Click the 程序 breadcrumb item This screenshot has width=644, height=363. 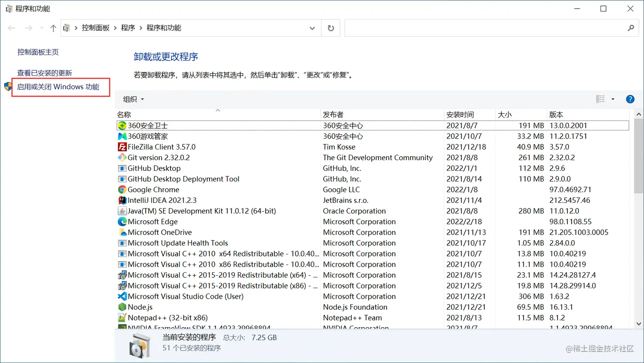128,28
